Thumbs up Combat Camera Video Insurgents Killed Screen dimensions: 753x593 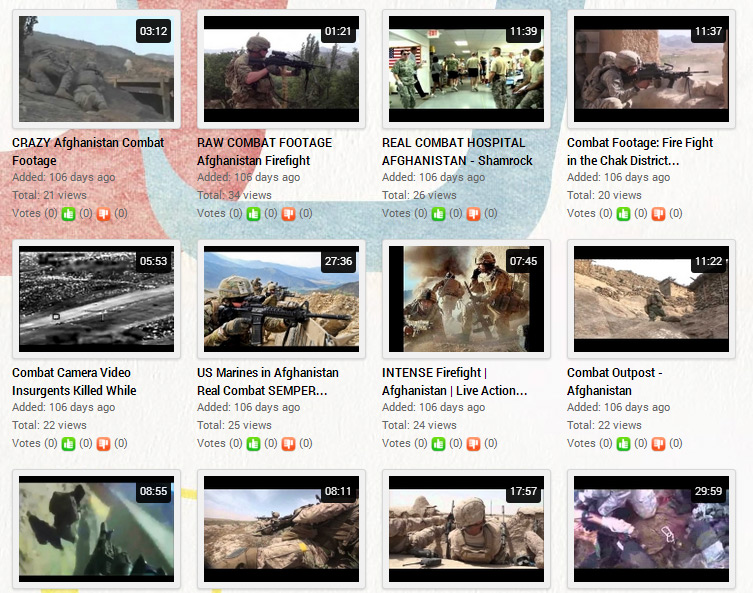(69, 444)
